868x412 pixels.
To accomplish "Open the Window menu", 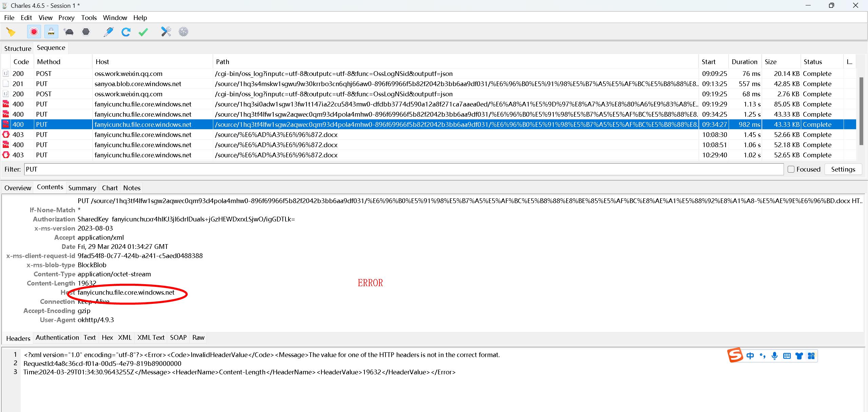I will pos(115,18).
